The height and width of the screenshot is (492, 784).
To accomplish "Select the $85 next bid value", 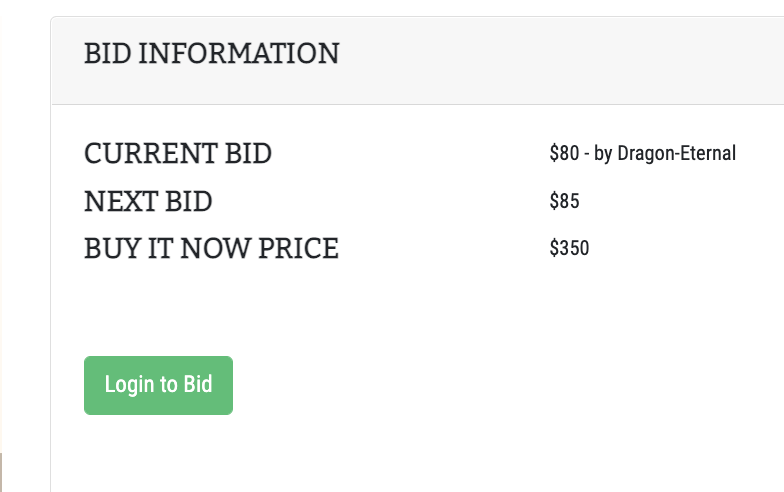I will 564,201.
